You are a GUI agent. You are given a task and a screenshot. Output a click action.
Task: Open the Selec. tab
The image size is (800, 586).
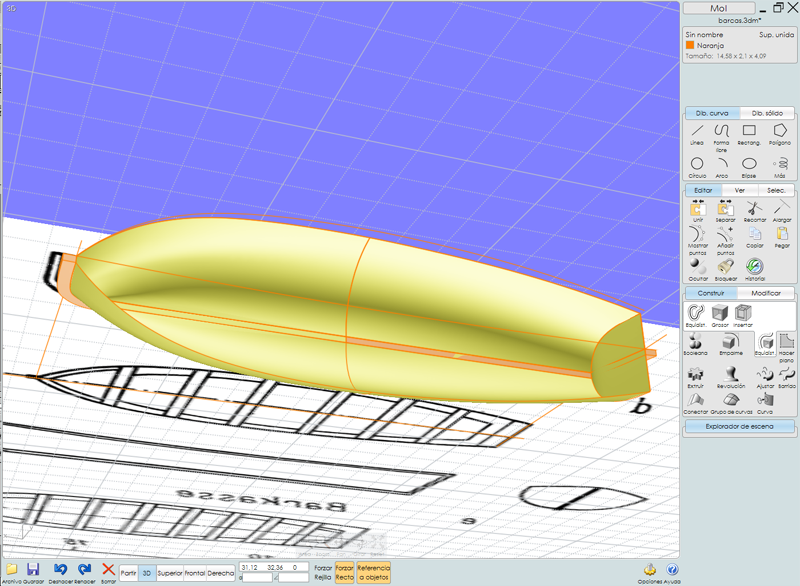click(x=776, y=190)
